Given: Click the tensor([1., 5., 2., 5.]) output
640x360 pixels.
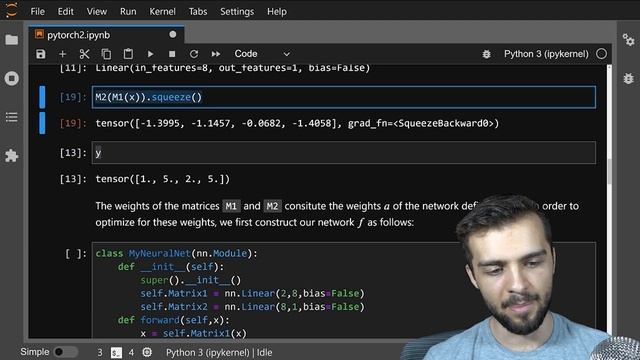Looking at the screenshot, I should (162, 179).
